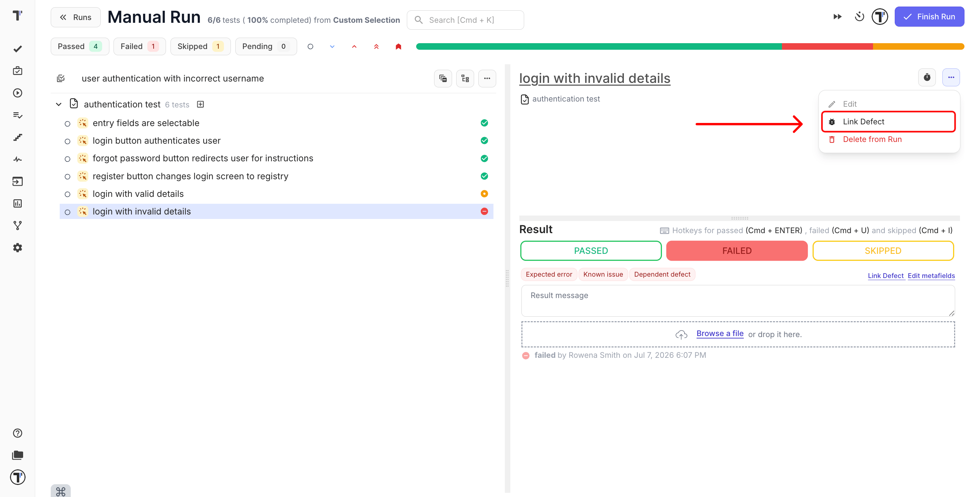Focus the Search [Cmd + K] field
The width and height of the screenshot is (980, 497).
coord(465,20)
